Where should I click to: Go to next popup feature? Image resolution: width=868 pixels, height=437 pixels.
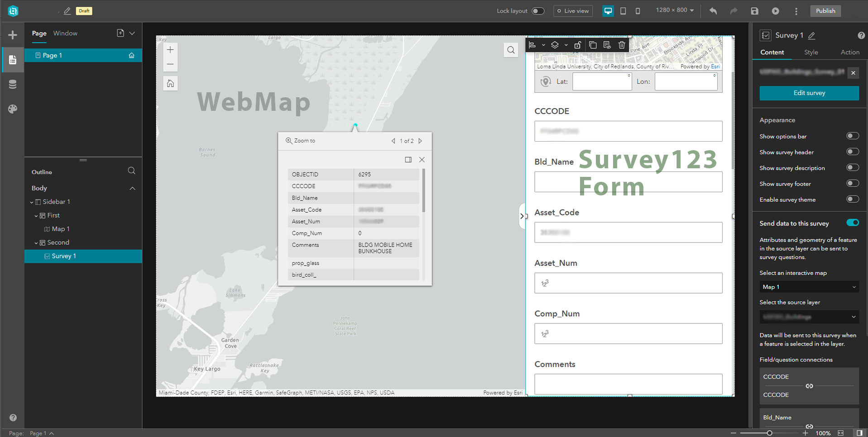pyautogui.click(x=421, y=141)
